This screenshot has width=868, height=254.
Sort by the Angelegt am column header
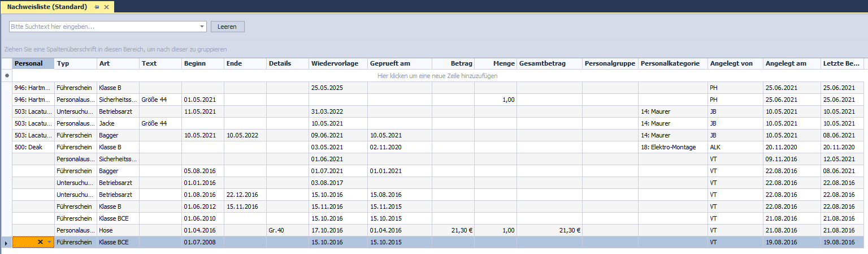(x=791, y=63)
